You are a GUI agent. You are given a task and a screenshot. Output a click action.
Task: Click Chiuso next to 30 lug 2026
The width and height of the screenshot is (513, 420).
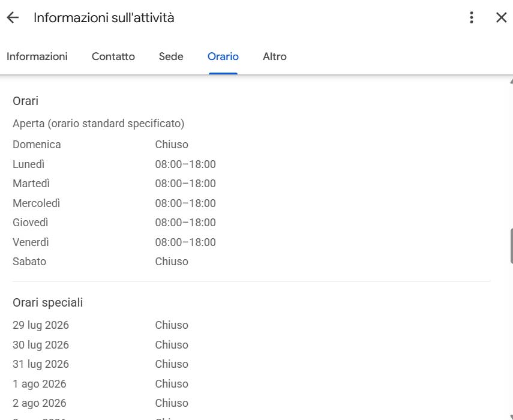tap(172, 345)
